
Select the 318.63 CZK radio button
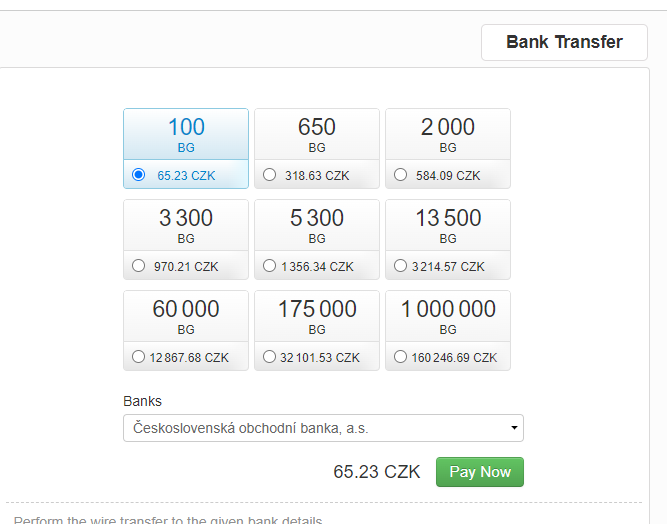269,175
